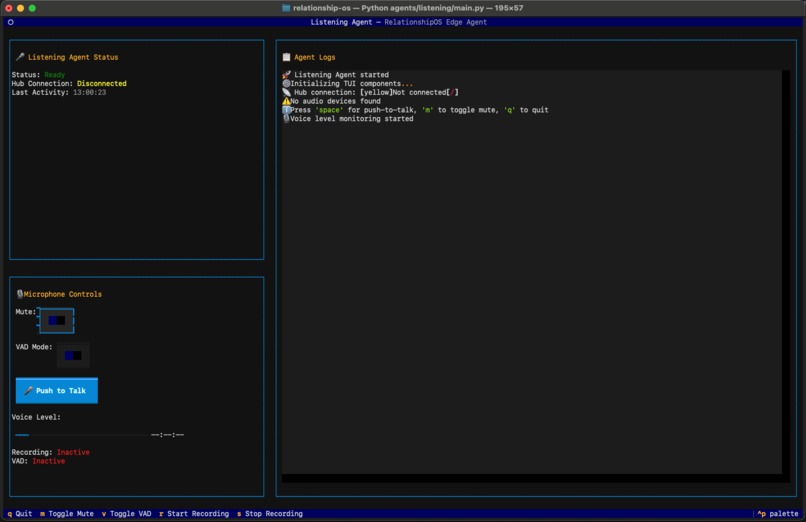806x522 pixels.
Task: Click Toggle VAD in the footer
Action: click(126, 514)
